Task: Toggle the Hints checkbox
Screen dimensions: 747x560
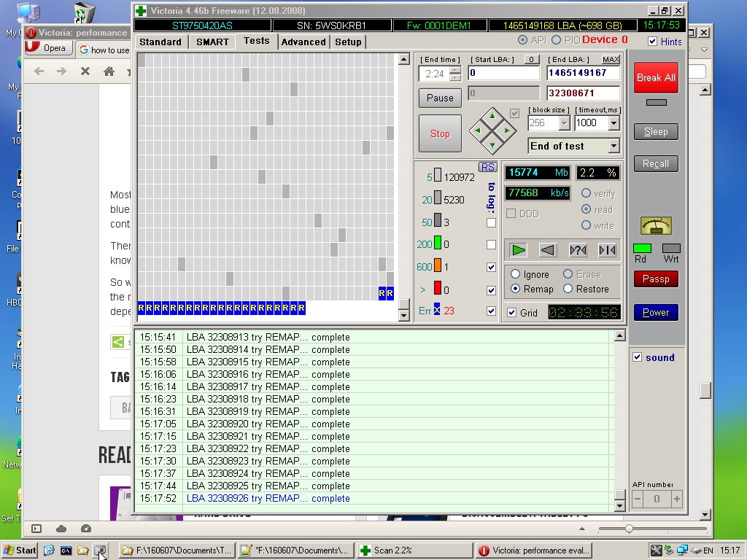Action: pyautogui.click(x=653, y=42)
